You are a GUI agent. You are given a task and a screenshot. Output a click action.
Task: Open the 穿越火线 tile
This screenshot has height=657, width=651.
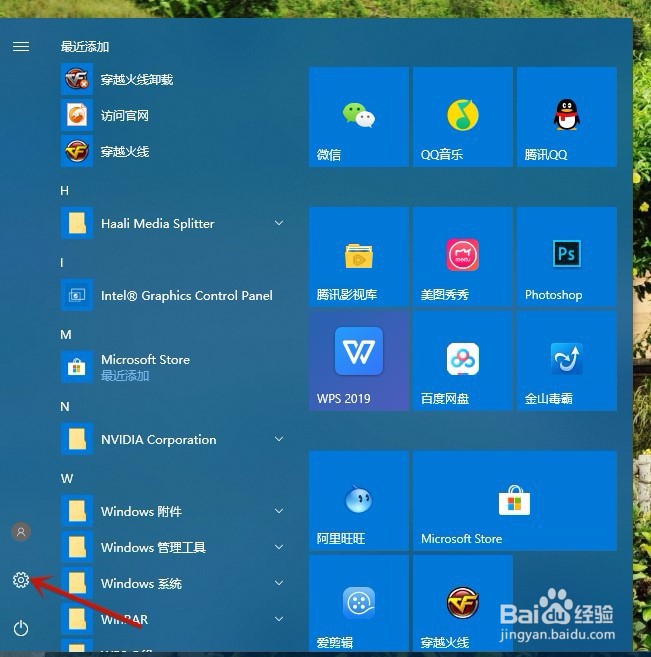point(462,603)
